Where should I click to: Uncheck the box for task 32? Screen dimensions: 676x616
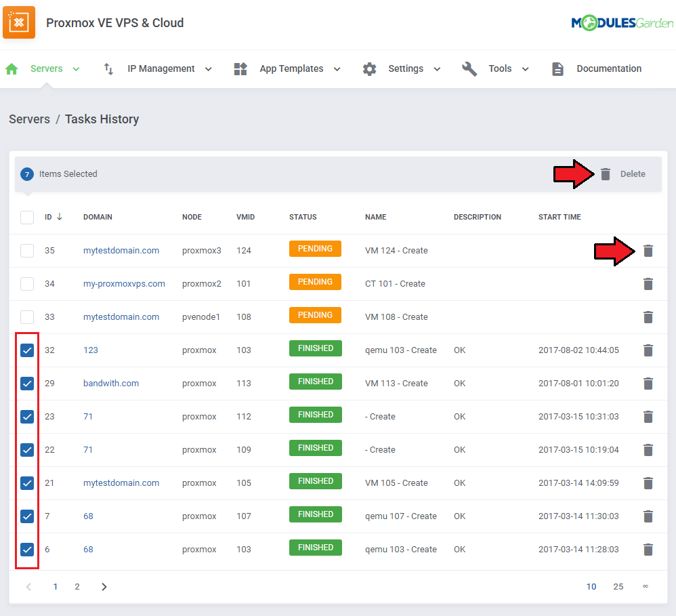click(27, 350)
